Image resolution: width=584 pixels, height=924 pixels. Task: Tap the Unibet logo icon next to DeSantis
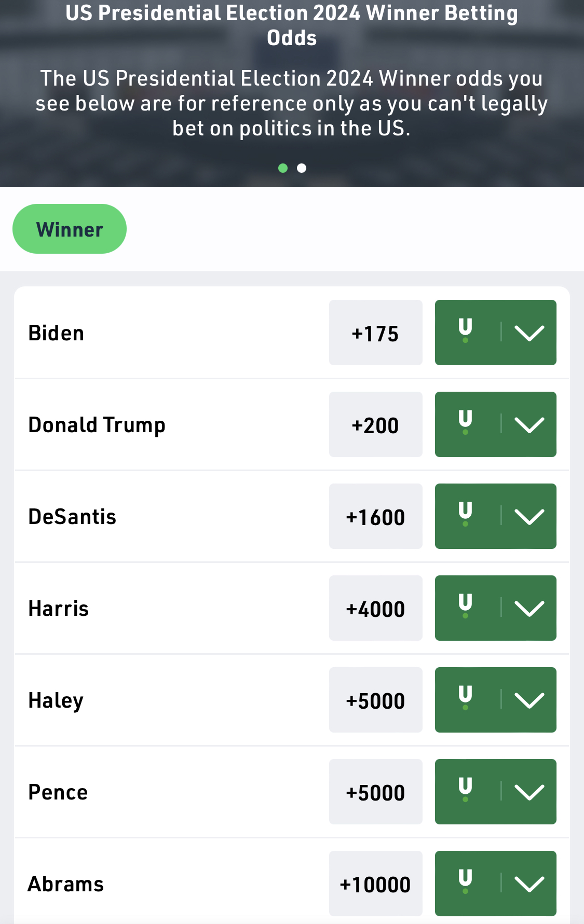pos(465,515)
